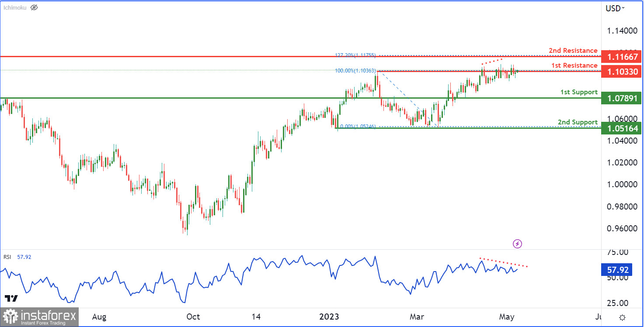The height and width of the screenshot is (327, 644).
Task: Select the 1.11667 second resistance price label
Action: pyautogui.click(x=620, y=57)
